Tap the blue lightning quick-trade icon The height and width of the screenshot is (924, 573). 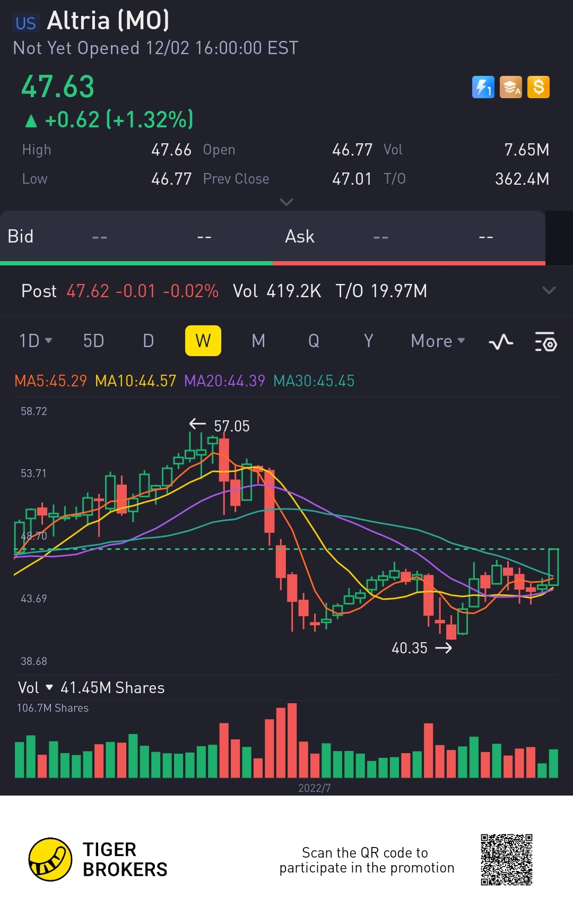pyautogui.click(x=483, y=88)
